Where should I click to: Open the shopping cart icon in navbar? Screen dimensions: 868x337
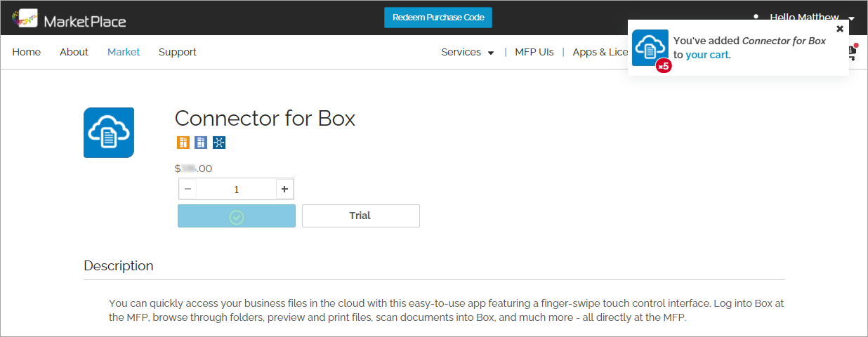pyautogui.click(x=853, y=52)
